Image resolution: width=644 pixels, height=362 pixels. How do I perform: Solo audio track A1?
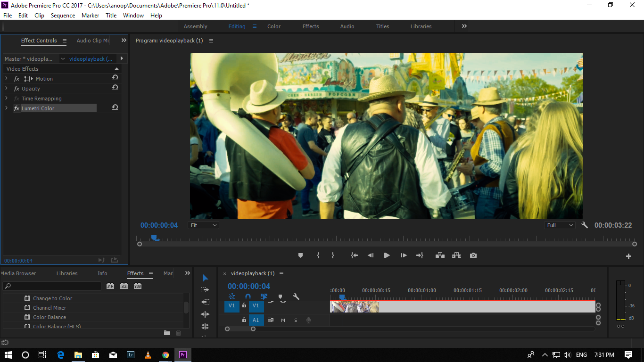coord(296,320)
